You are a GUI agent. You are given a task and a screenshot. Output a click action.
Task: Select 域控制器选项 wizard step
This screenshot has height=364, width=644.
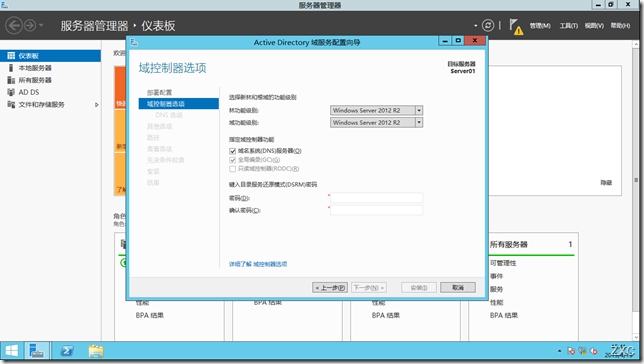click(x=179, y=104)
